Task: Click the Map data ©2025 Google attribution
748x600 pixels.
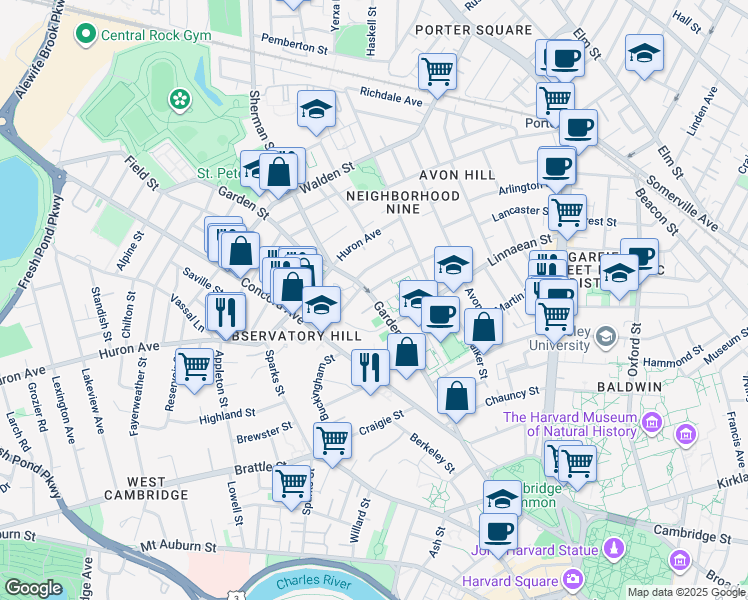Action: click(x=687, y=592)
